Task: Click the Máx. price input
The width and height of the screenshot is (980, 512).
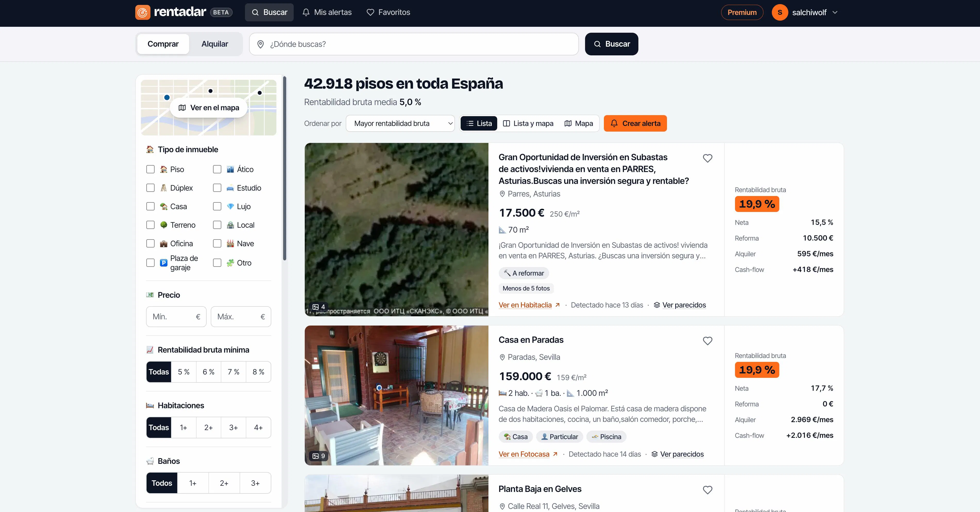Action: (x=241, y=317)
